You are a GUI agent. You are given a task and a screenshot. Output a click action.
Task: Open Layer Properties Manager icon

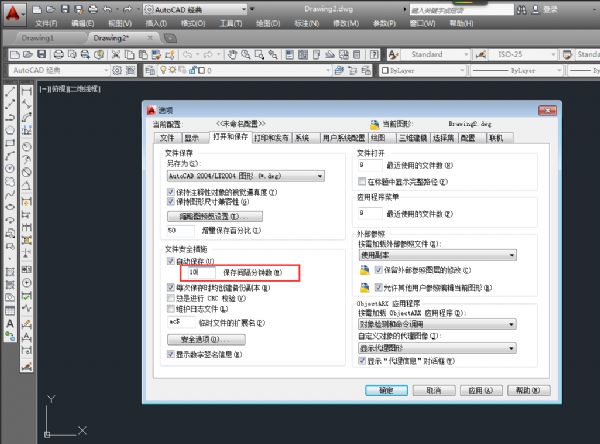(x=150, y=70)
